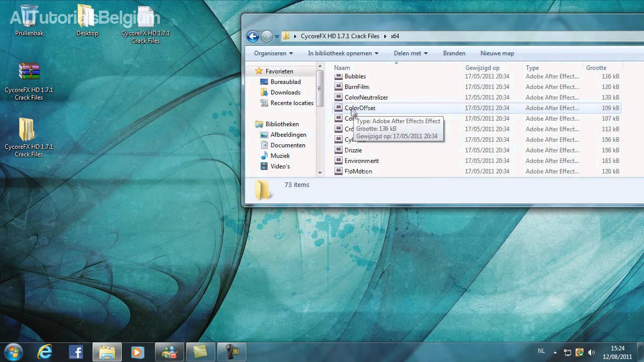
Task: Go back in Explorer window
Action: [253, 36]
